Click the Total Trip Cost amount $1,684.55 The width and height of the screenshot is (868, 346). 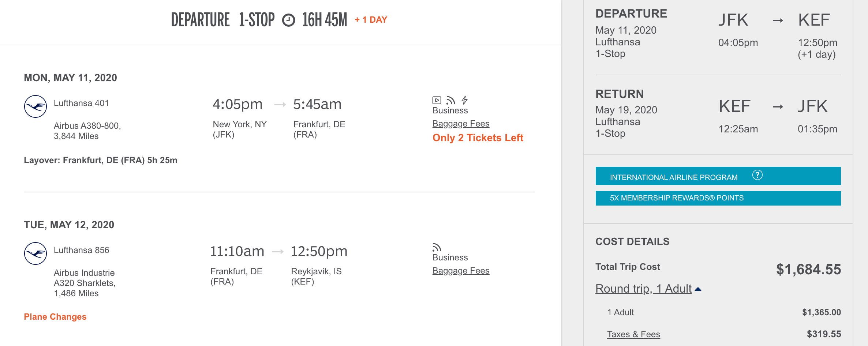coord(808,270)
